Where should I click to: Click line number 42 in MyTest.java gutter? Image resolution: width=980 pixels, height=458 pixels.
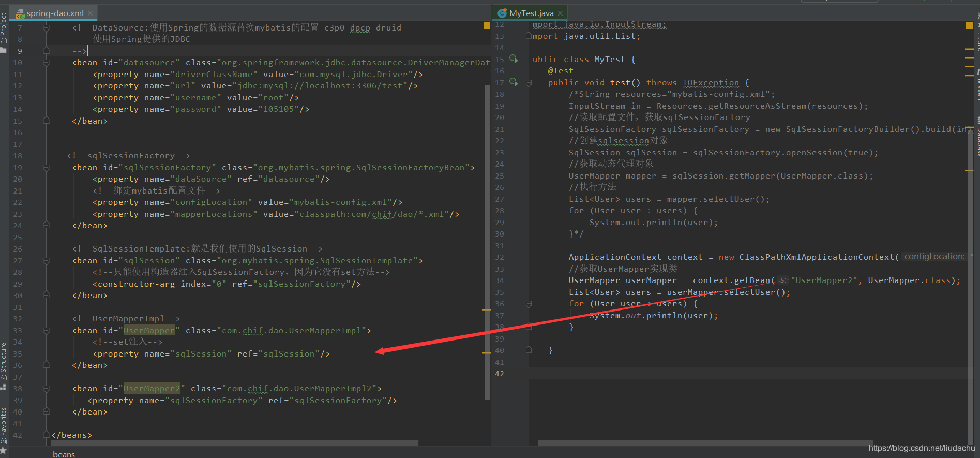[499, 374]
